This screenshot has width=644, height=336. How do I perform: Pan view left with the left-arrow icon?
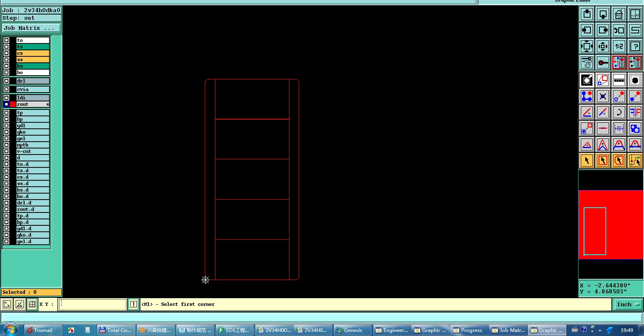click(x=587, y=30)
